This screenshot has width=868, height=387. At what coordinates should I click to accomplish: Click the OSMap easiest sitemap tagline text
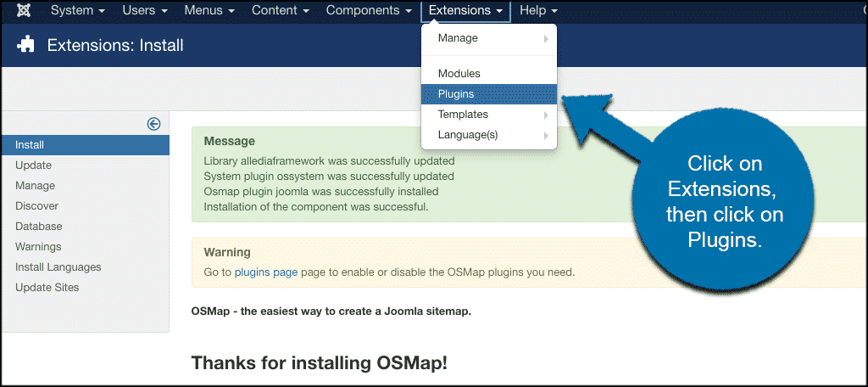[331, 311]
